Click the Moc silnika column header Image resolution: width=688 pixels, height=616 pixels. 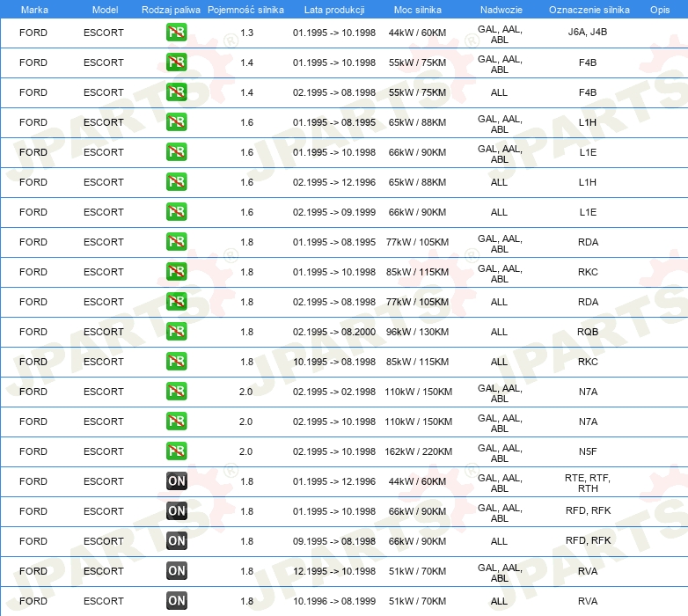[x=418, y=10]
